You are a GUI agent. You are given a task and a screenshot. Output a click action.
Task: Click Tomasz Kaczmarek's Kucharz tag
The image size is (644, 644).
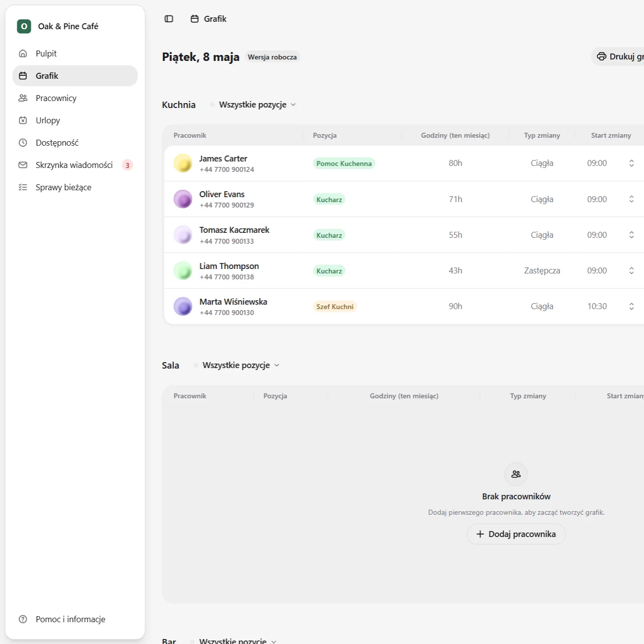(329, 235)
